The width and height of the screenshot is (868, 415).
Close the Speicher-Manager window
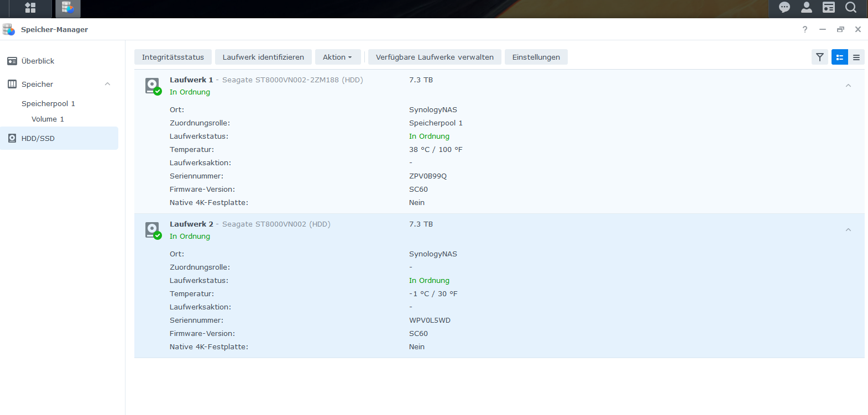pyautogui.click(x=858, y=29)
